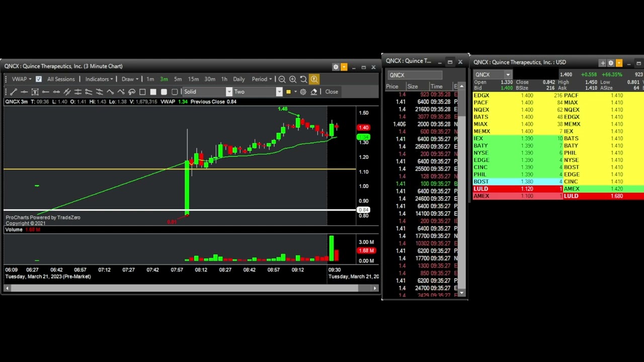Screen dimensions: 644x362
Task: Switch to the 30m timeframe
Action: [210, 79]
